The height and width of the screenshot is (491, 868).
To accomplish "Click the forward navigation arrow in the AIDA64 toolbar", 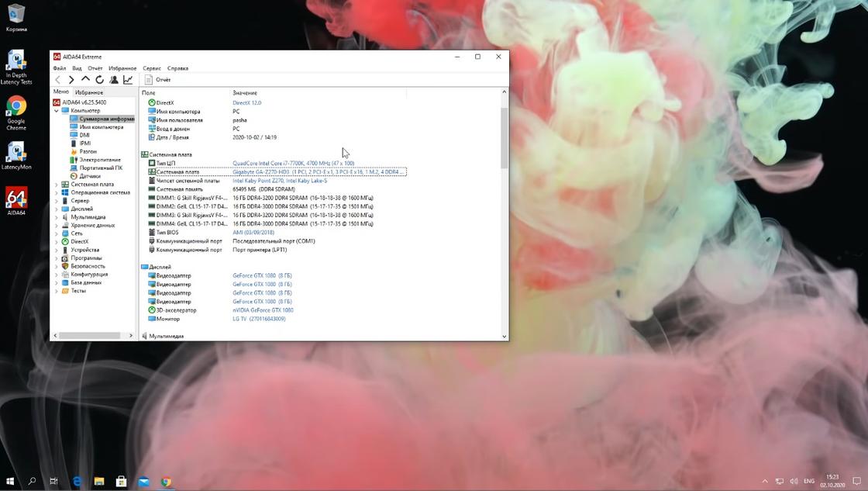I will point(71,80).
